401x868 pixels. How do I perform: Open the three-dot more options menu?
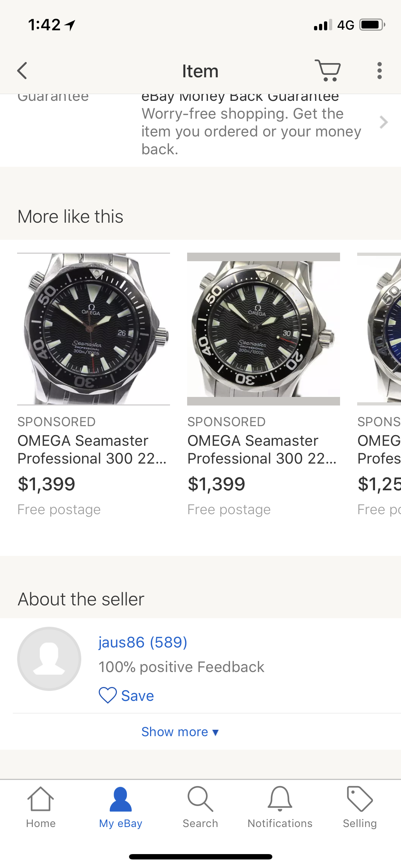(379, 71)
